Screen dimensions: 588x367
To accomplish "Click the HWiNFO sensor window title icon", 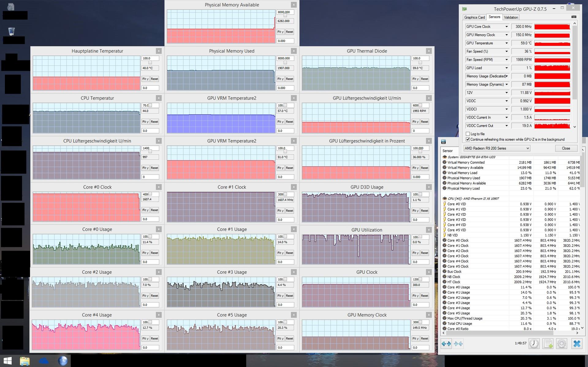I will coord(443,141).
